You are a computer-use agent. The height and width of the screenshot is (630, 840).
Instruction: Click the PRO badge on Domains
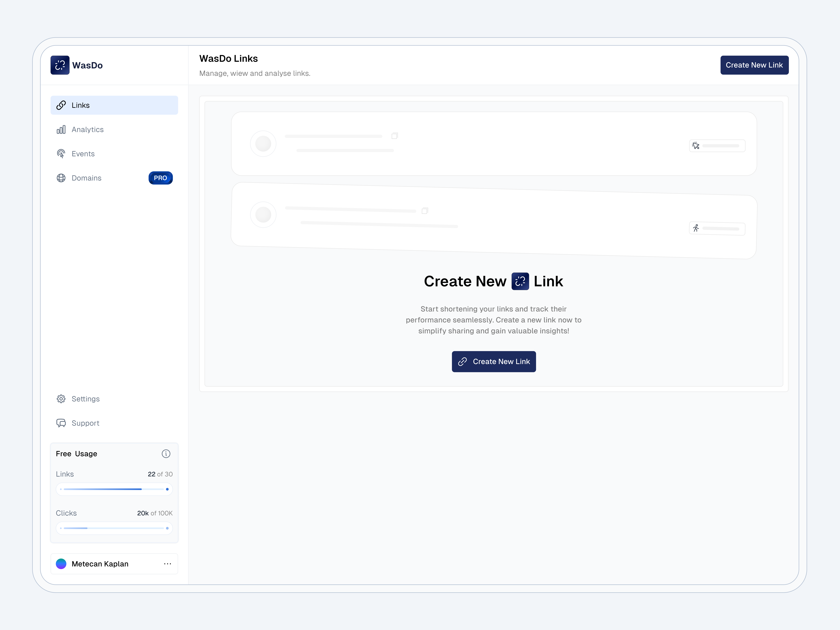click(x=161, y=178)
